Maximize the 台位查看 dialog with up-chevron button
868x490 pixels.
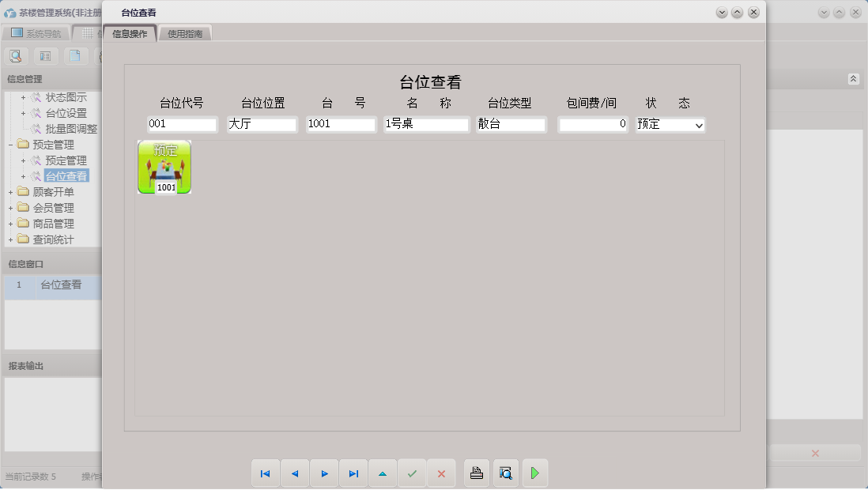(737, 12)
